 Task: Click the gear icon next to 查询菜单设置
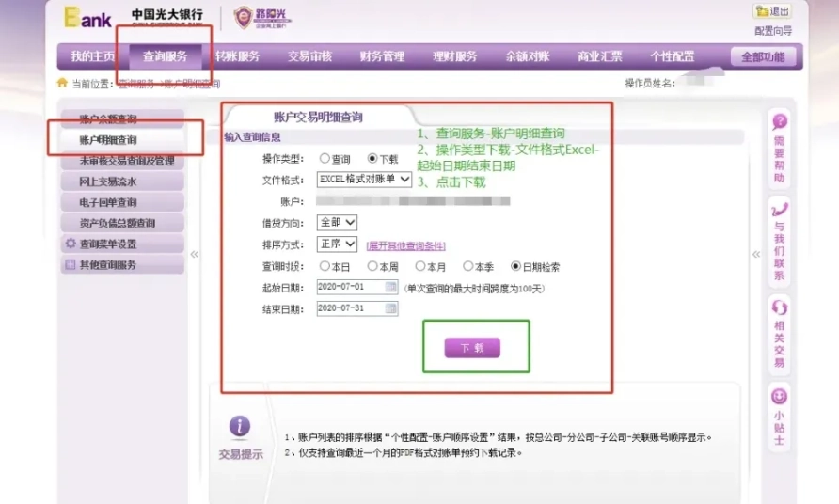[71, 244]
